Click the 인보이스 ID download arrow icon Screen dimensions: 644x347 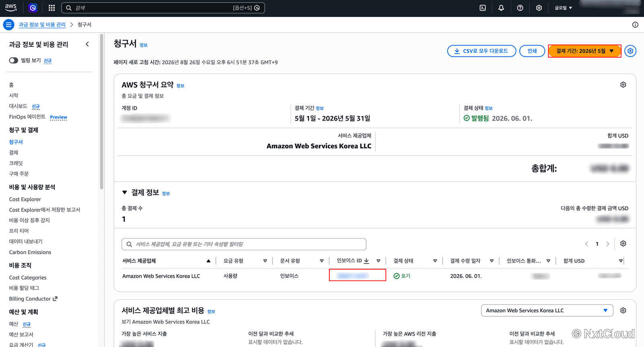(366, 261)
